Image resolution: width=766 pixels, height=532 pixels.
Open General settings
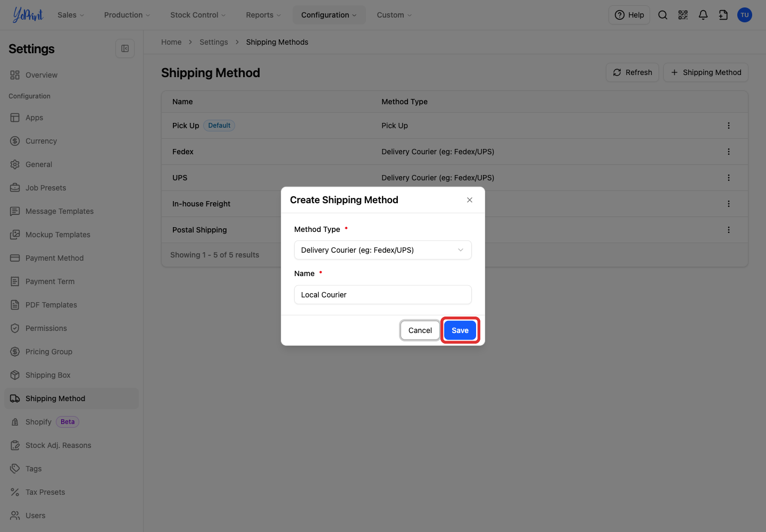(71, 164)
